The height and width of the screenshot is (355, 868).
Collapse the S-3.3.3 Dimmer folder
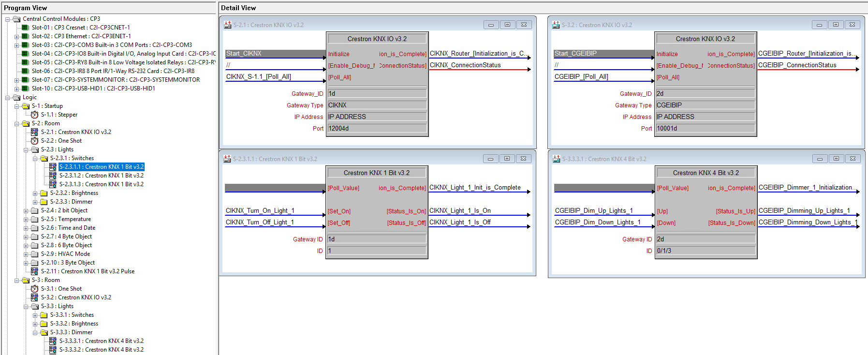tap(35, 333)
